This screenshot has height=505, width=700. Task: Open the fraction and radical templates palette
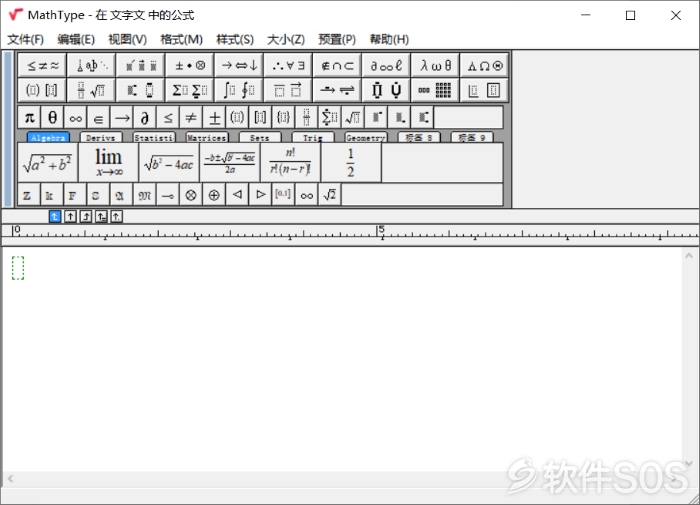point(92,90)
